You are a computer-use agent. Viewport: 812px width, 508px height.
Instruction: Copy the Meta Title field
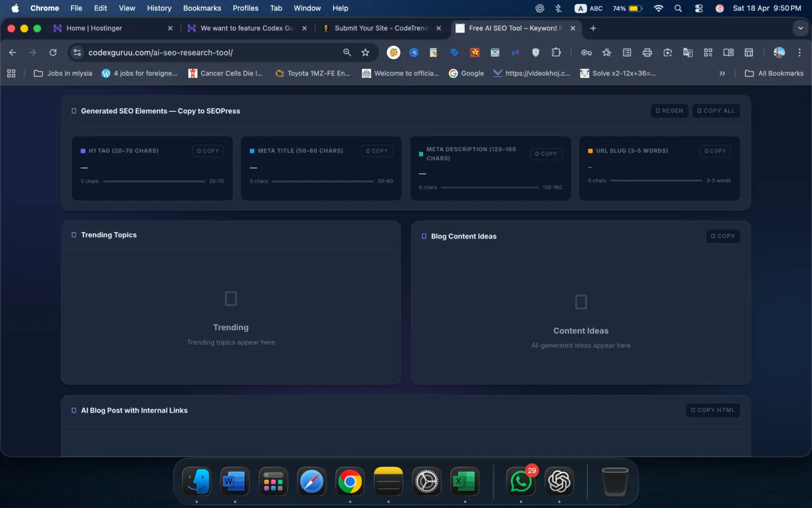coord(377,151)
